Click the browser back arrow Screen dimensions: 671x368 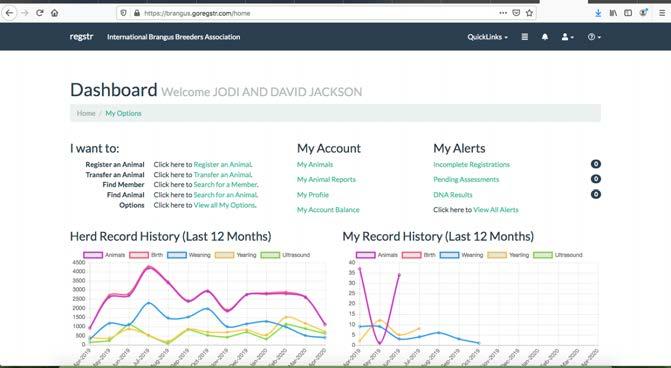[x=9, y=13]
